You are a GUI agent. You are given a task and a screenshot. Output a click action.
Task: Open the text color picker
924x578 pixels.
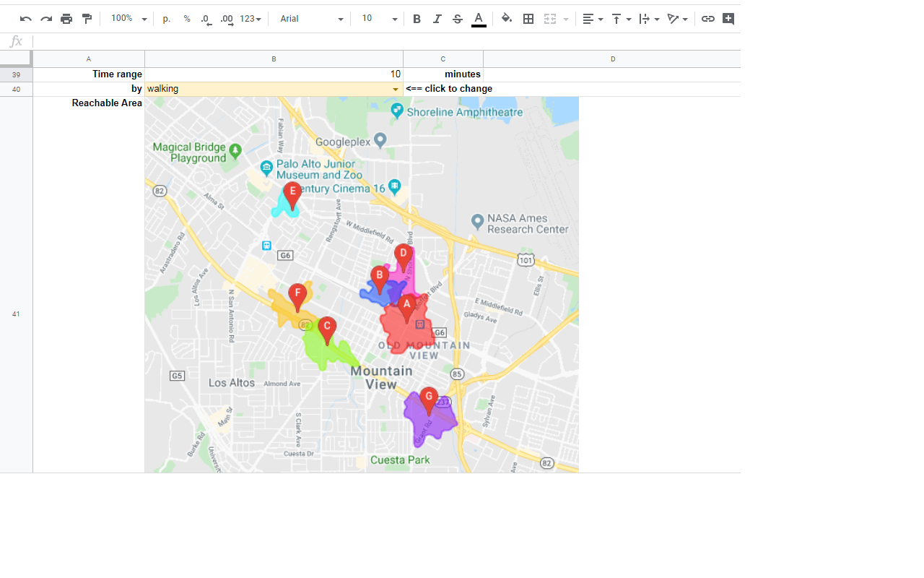coord(479,19)
